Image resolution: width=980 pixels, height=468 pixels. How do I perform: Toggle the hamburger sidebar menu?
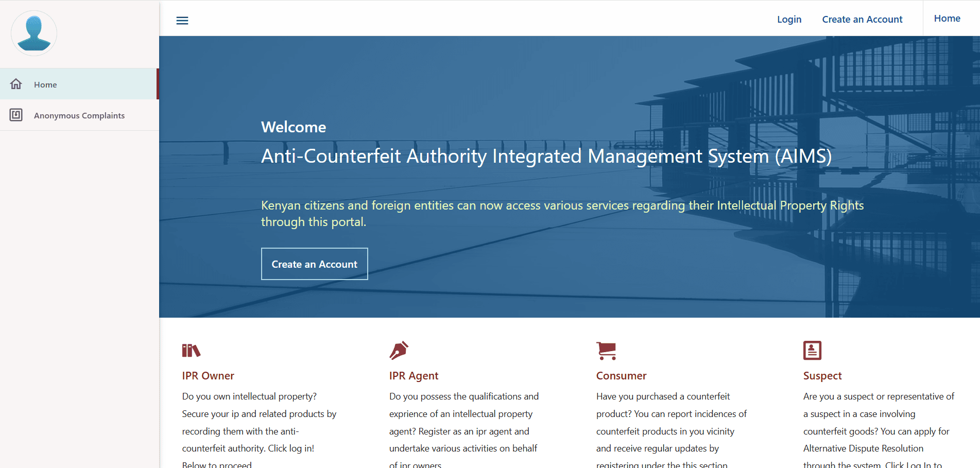(182, 21)
